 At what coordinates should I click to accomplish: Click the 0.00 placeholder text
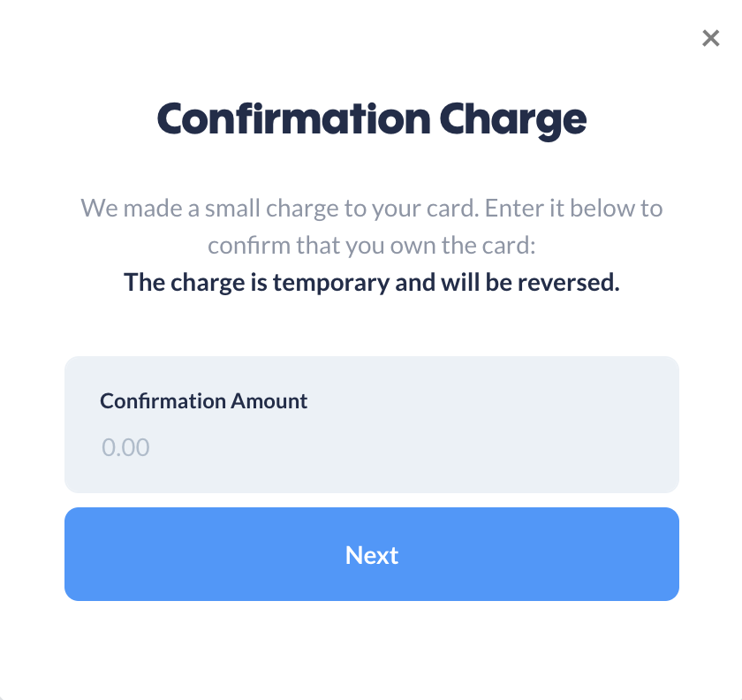click(x=126, y=447)
